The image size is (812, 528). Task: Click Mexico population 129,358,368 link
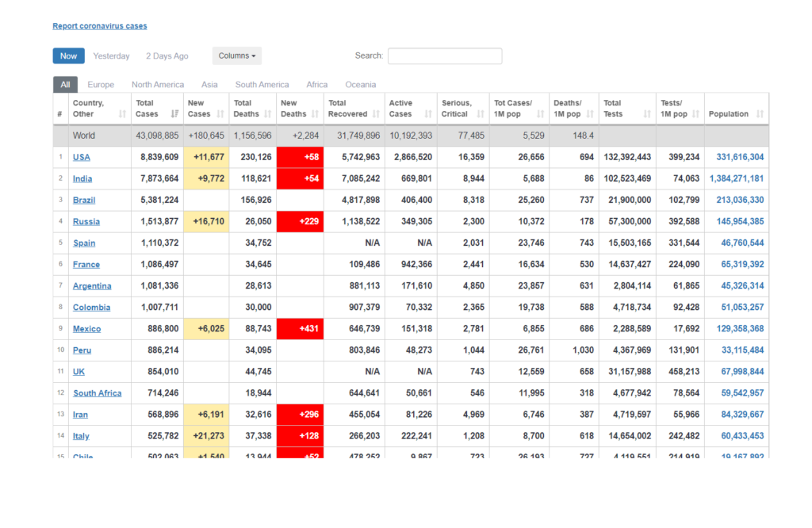(740, 329)
